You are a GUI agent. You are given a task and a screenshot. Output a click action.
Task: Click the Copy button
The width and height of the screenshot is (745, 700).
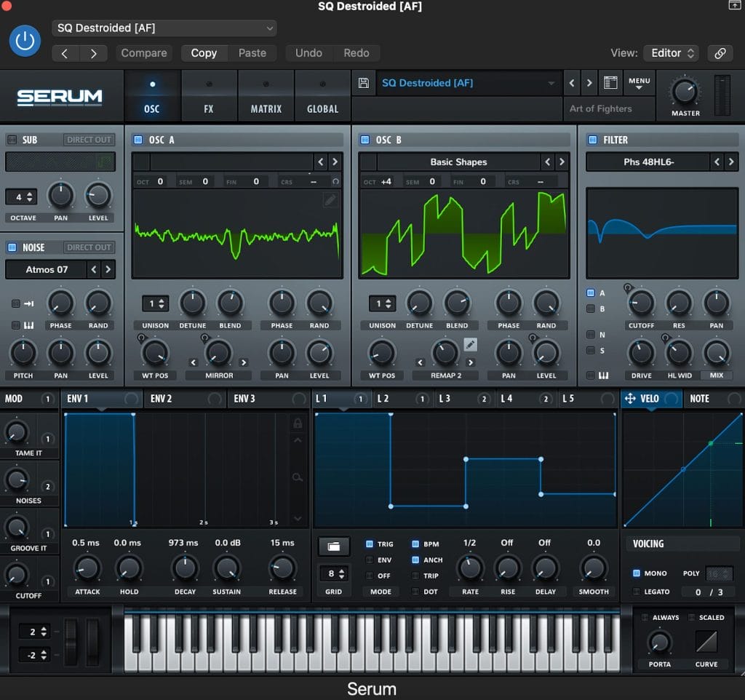(204, 53)
